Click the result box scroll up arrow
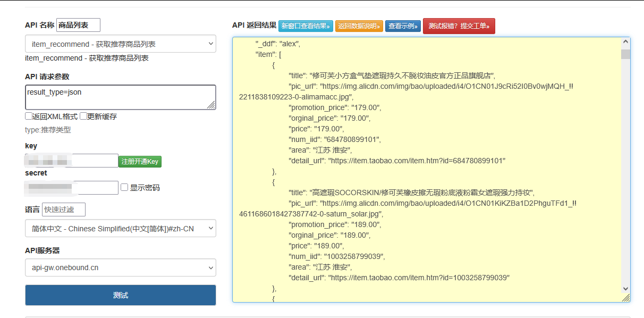 tap(626, 43)
